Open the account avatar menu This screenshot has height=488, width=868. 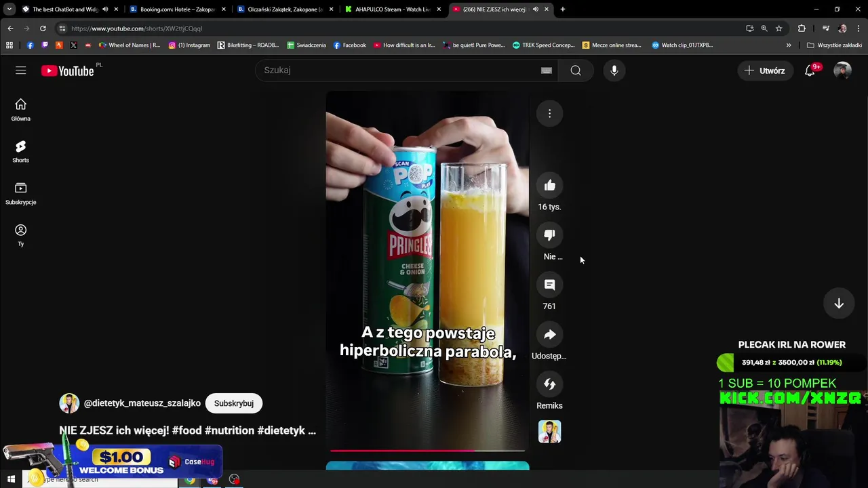point(842,70)
